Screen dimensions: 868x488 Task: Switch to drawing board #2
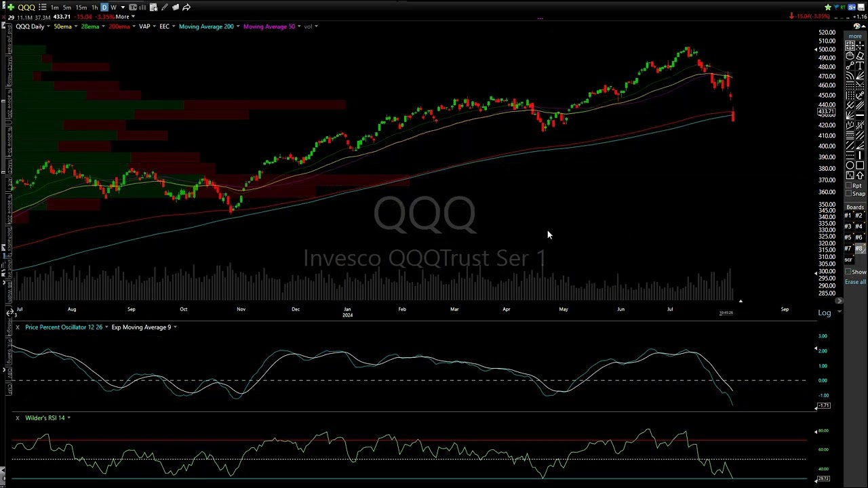pos(859,216)
